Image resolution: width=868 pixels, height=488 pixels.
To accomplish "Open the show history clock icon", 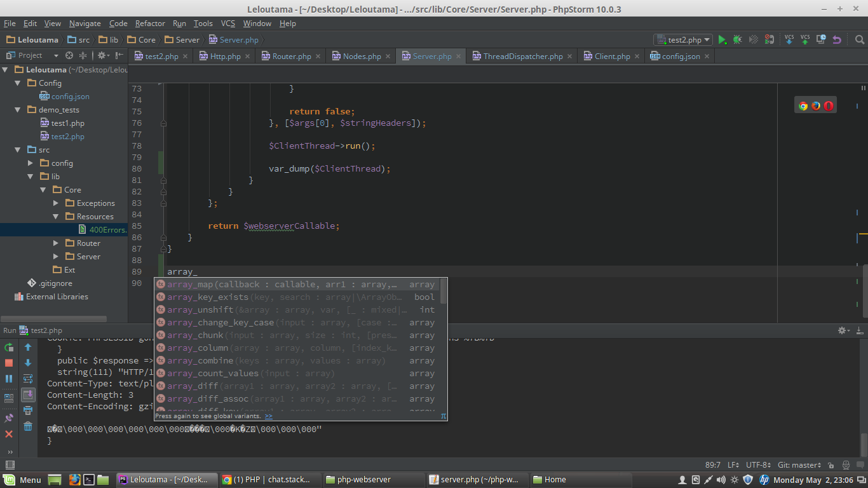I will (x=821, y=39).
